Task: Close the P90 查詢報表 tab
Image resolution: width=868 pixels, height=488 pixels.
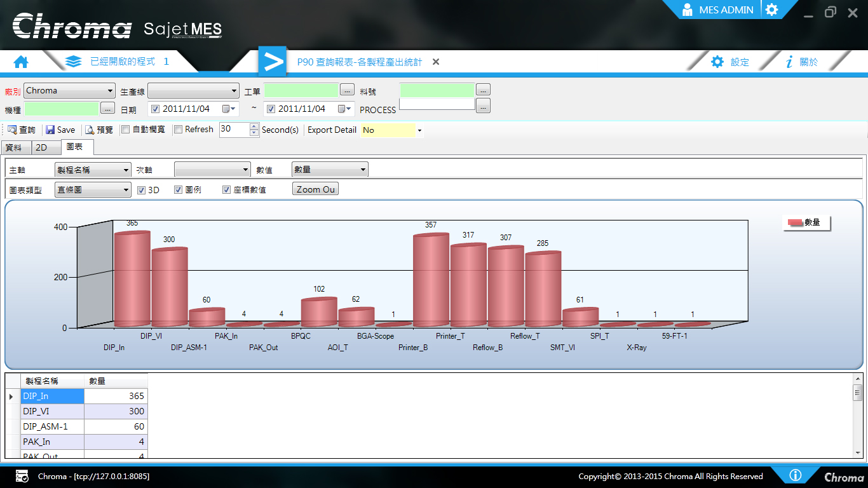Action: click(436, 62)
